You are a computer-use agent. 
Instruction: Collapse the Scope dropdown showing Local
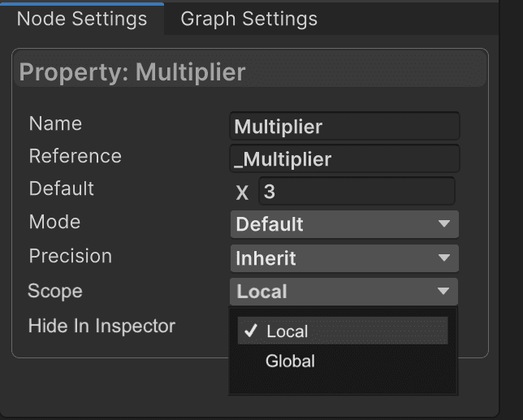click(x=344, y=292)
